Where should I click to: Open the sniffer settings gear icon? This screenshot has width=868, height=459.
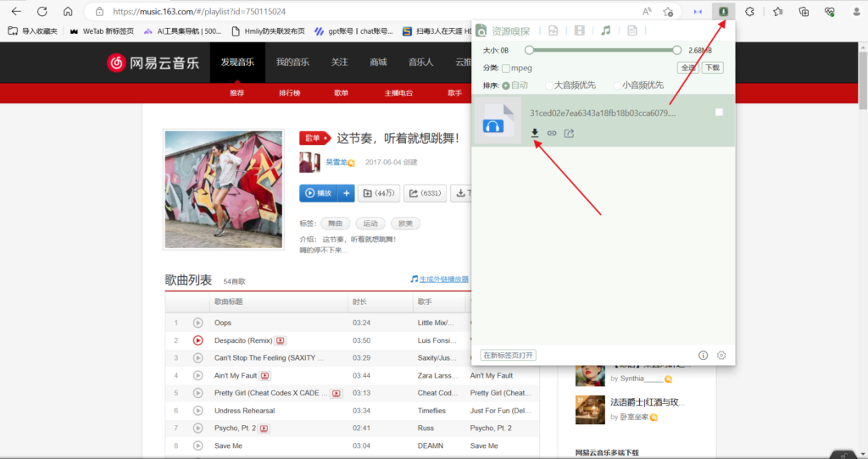[721, 356]
